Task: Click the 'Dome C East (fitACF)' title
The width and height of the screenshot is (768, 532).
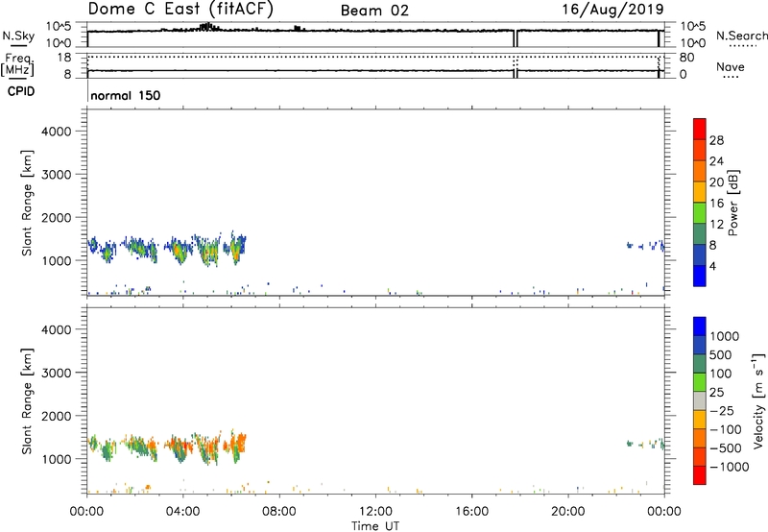Action: coord(180,10)
